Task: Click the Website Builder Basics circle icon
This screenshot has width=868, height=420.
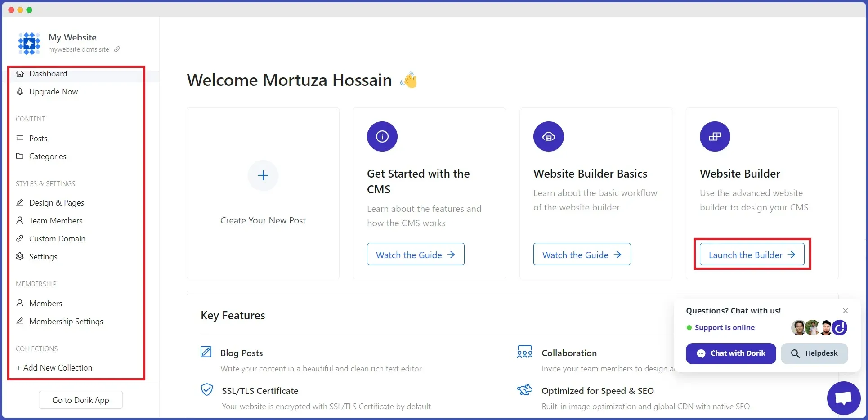Action: (549, 136)
